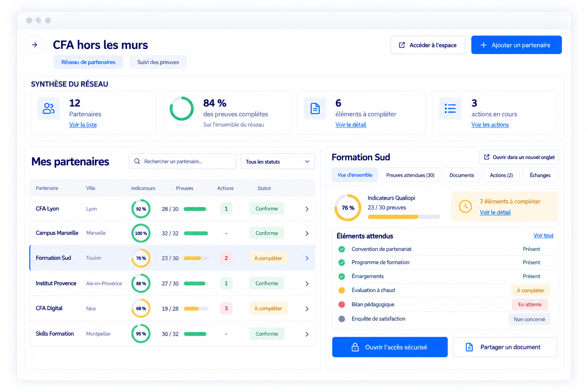Click the red status dot for Bilan pédagogique

point(342,304)
